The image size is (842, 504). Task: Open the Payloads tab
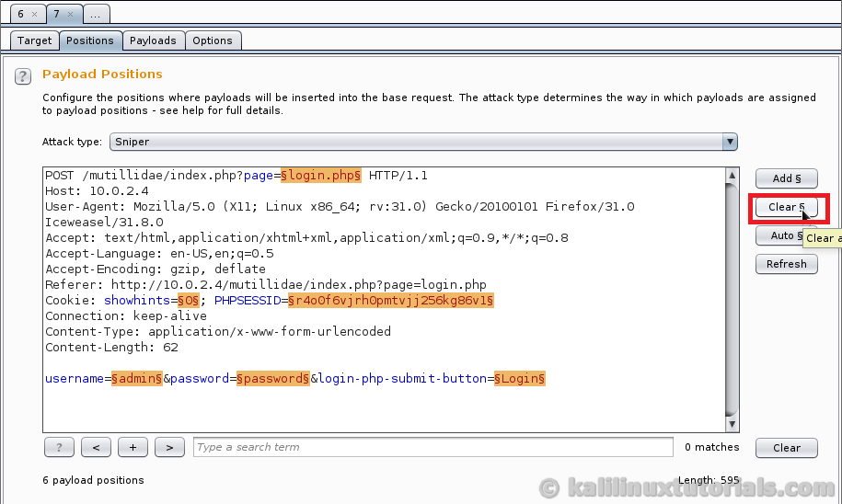153,40
